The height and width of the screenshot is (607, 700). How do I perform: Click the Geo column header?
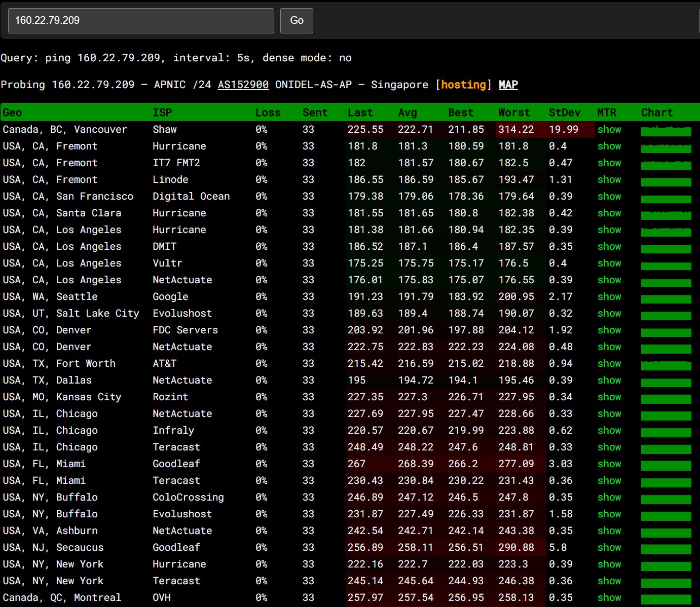[x=12, y=112]
